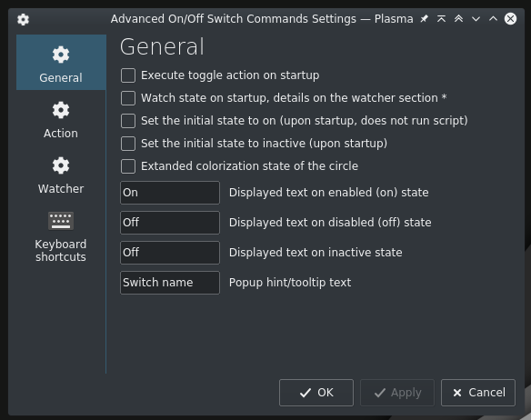Viewport: 531px width, 420px height.
Task: Open Keyboard shortcuts keyboard icon
Action: [x=61, y=221]
